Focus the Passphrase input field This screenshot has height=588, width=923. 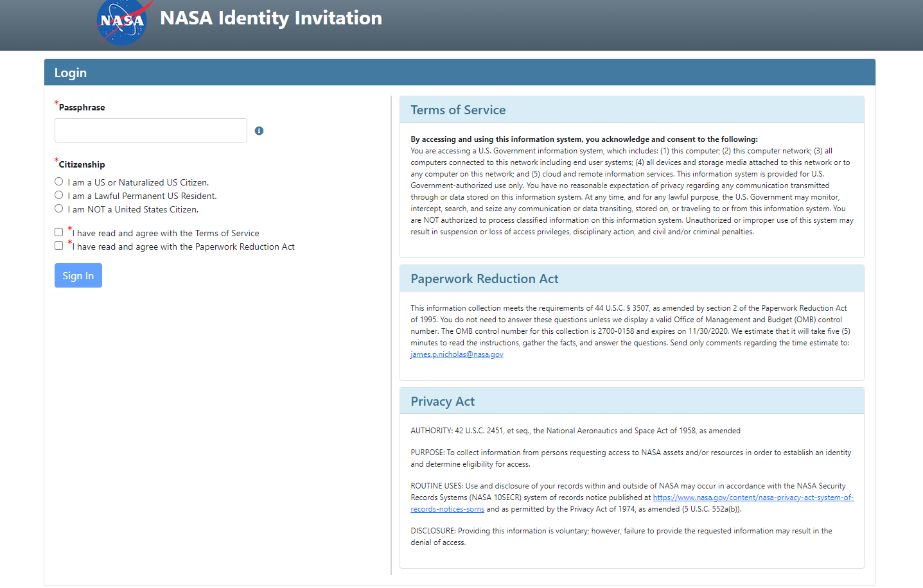coord(151,130)
